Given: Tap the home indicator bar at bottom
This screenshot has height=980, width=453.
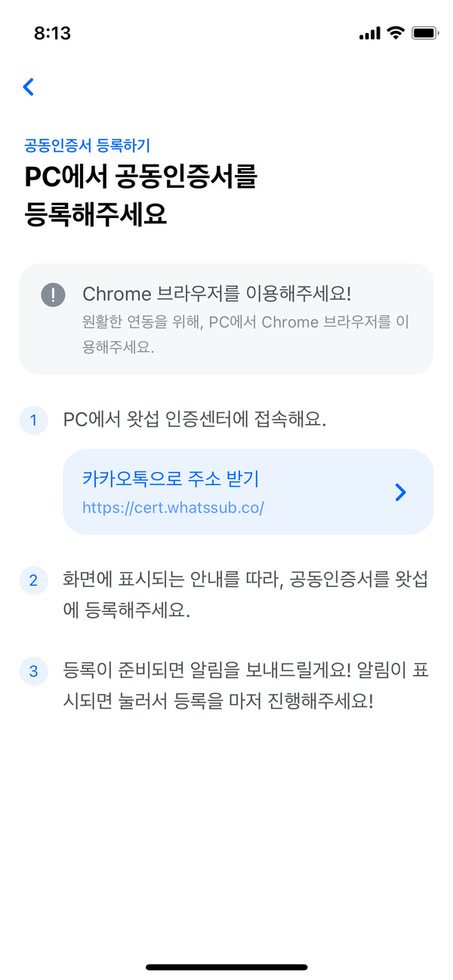Looking at the screenshot, I should 226,966.
